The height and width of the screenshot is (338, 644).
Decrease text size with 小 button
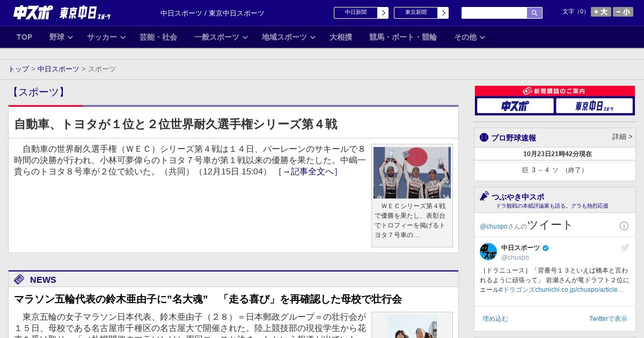tap(623, 12)
